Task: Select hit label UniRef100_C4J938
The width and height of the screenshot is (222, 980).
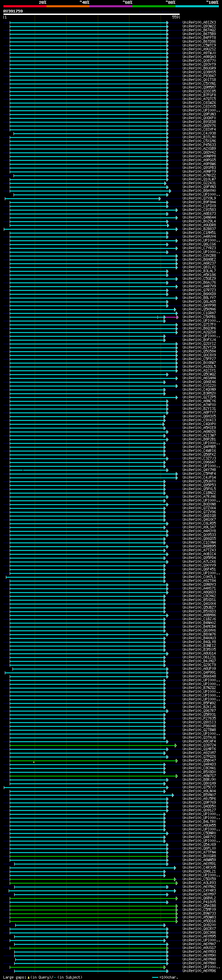Action: 199,133
